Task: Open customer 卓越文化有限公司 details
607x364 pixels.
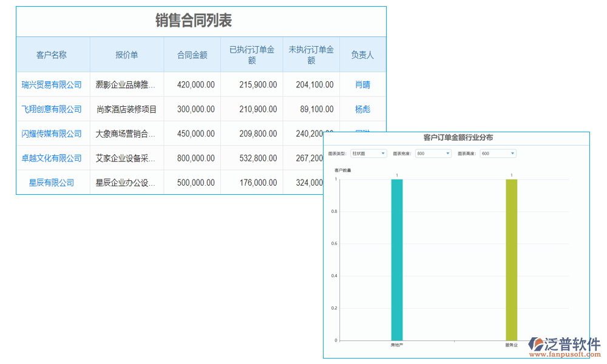Action: (x=52, y=158)
